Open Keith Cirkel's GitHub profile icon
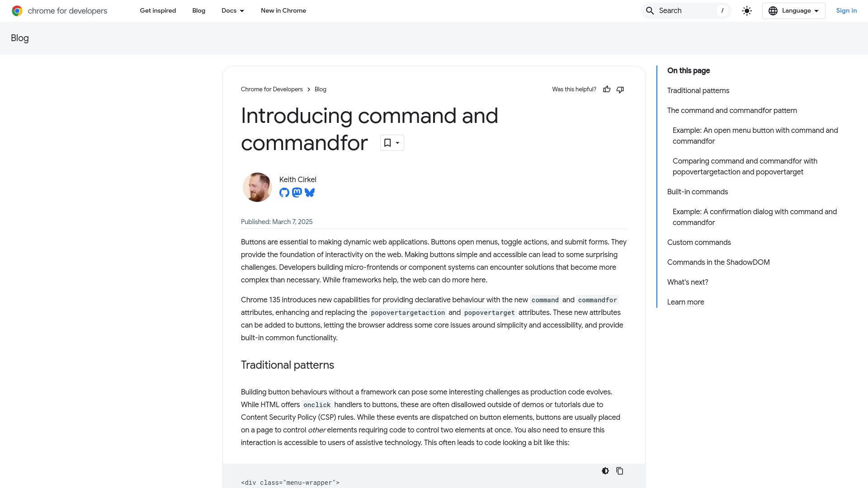Viewport: 868px width, 488px height. (x=284, y=193)
